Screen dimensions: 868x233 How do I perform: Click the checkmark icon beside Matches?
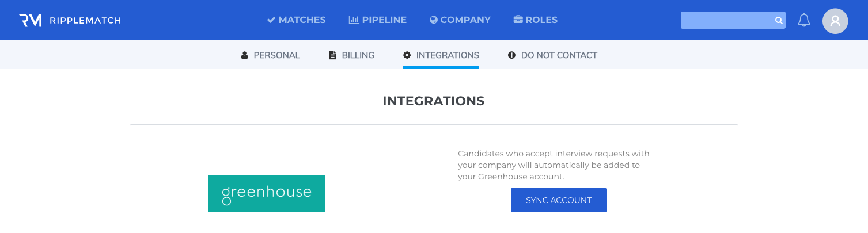pos(271,20)
